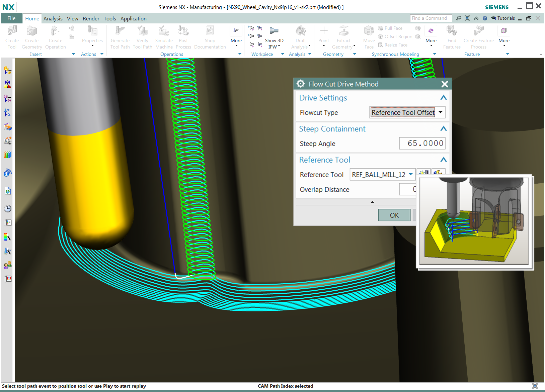Open the Constraint Navigator sidebar icon
This screenshot has width=545, height=392.
pos(7,84)
